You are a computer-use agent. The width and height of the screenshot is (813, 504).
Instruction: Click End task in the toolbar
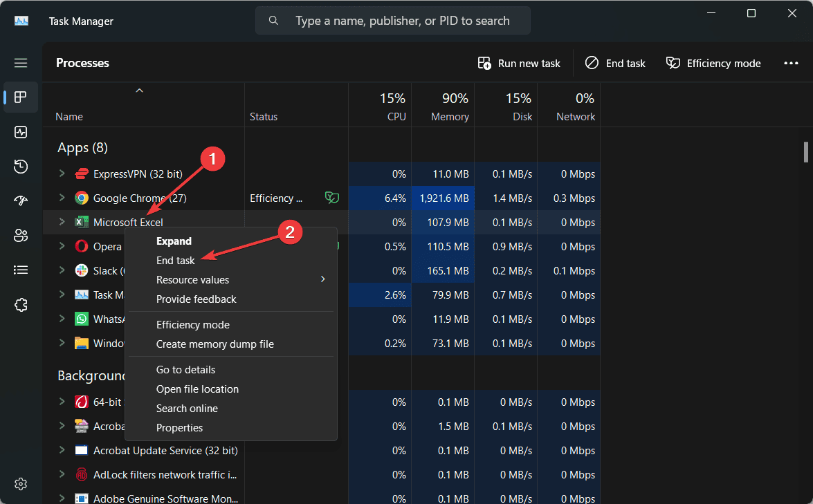(615, 63)
